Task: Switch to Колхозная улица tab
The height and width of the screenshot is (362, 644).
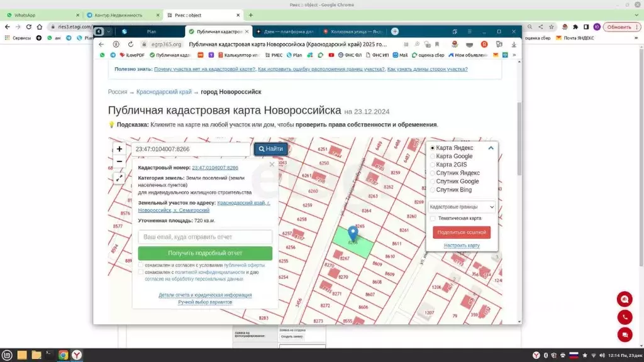Action: [353, 31]
